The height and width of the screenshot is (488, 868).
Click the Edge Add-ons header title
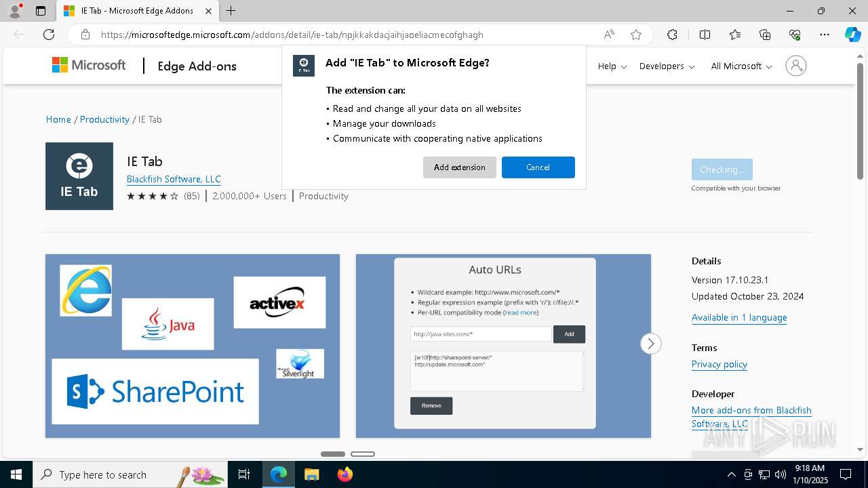coord(197,66)
